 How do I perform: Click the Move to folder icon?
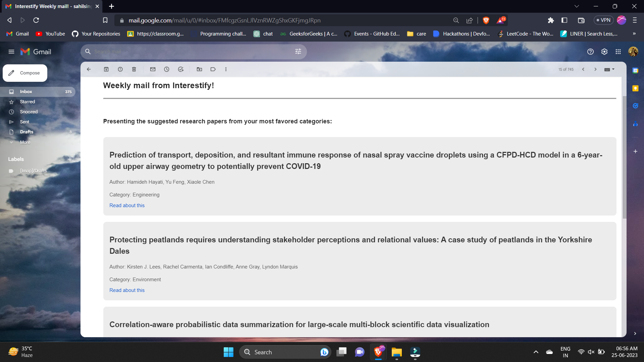click(199, 69)
